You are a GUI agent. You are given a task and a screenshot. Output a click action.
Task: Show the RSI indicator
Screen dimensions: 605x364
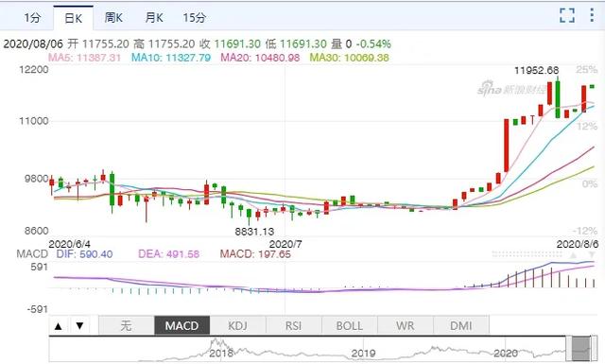tap(294, 325)
